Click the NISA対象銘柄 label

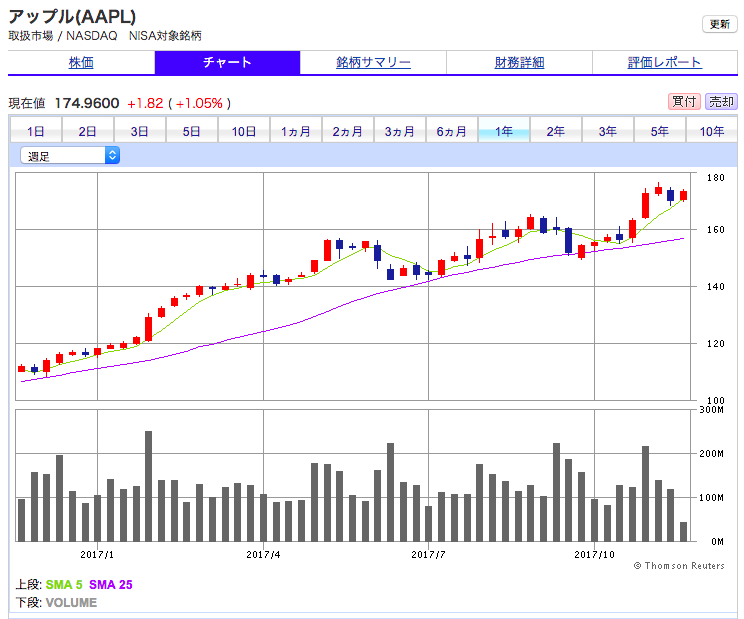pyautogui.click(x=165, y=36)
